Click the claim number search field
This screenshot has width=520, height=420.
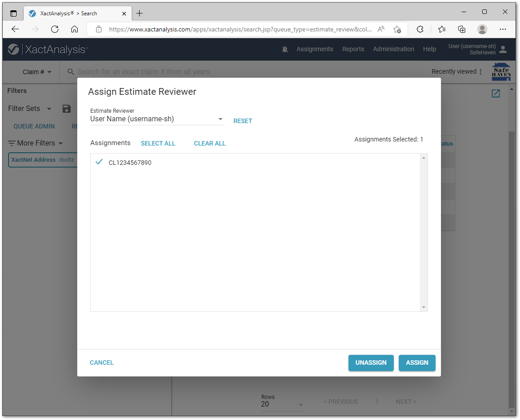(144, 72)
